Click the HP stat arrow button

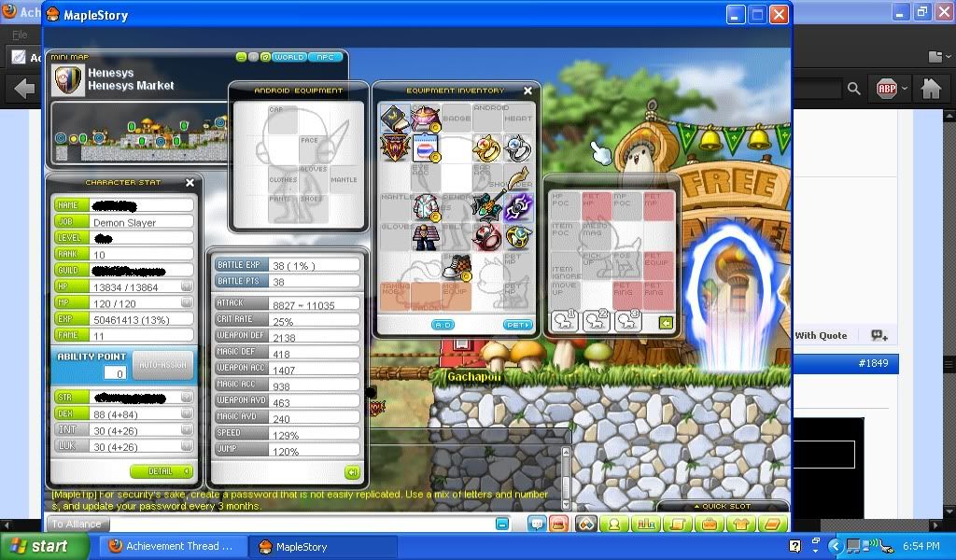tap(187, 287)
